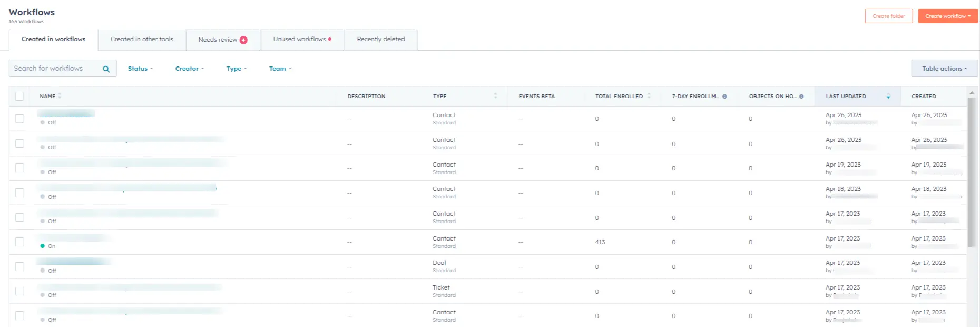Toggle select-all header checkbox
Viewport: 980px width, 327px height.
pyautogui.click(x=19, y=96)
